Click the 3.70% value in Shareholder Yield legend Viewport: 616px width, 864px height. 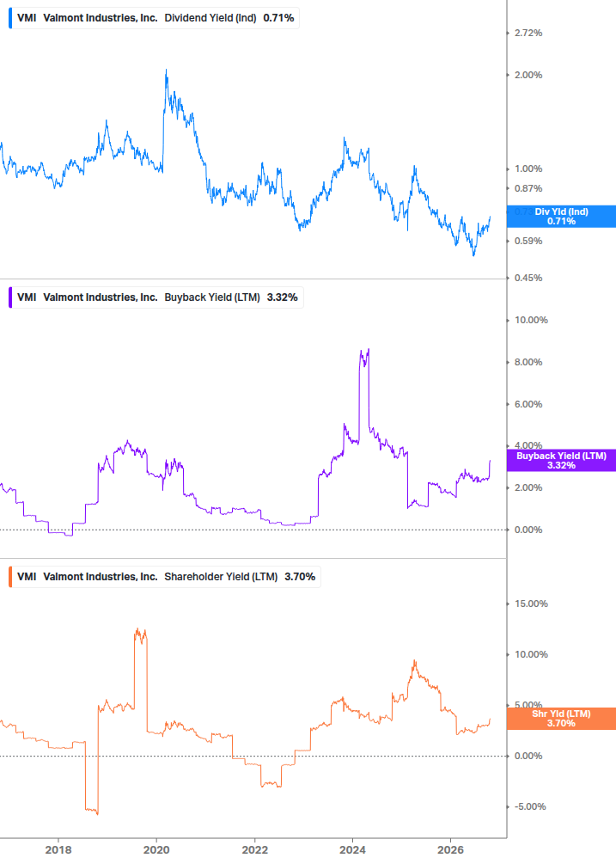tap(300, 577)
